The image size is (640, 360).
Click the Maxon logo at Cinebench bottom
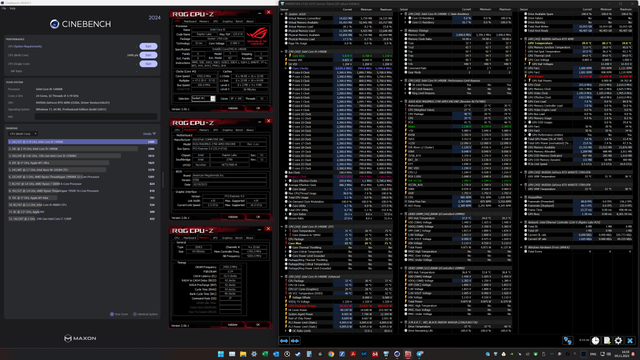click(x=80, y=338)
